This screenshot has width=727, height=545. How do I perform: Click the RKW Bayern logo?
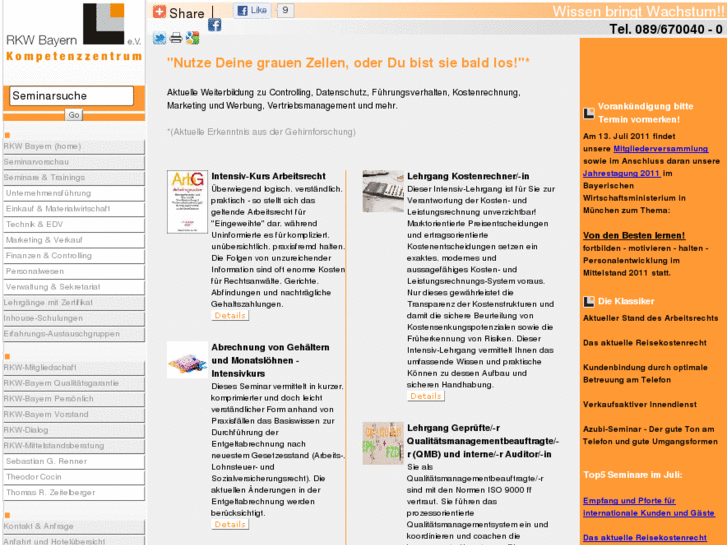73,32
